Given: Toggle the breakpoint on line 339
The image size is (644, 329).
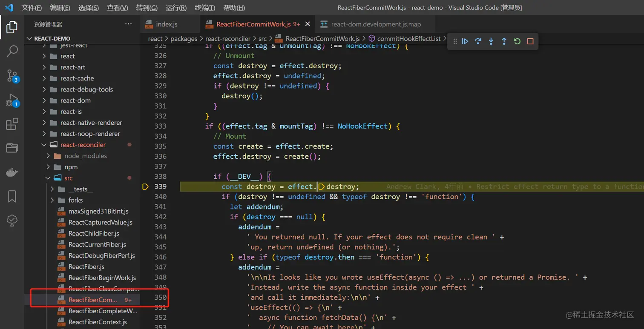Looking at the screenshot, I should pyautogui.click(x=145, y=186).
